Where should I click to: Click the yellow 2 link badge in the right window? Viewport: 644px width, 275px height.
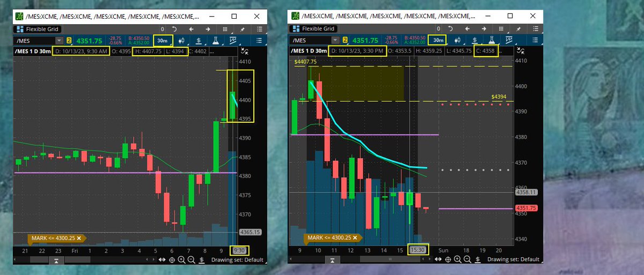(x=345, y=40)
